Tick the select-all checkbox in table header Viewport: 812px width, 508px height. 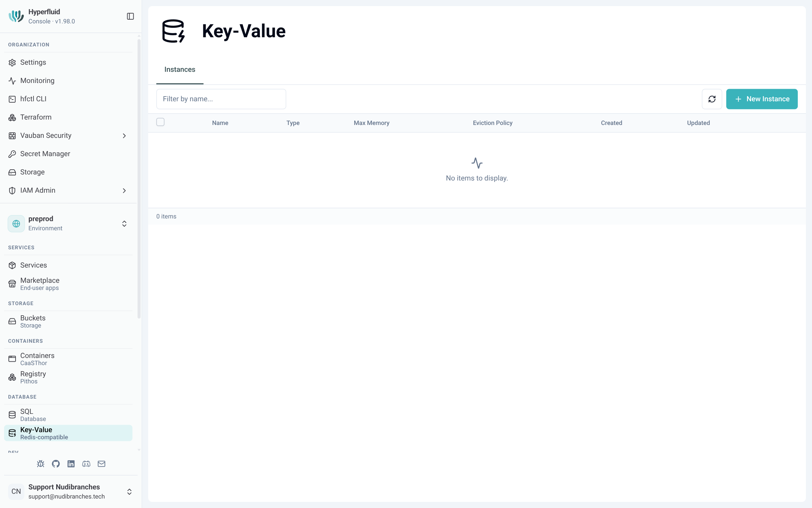pyautogui.click(x=160, y=122)
